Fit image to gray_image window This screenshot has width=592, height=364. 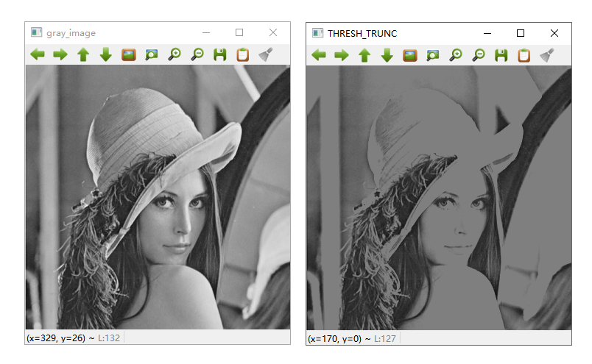(x=152, y=54)
